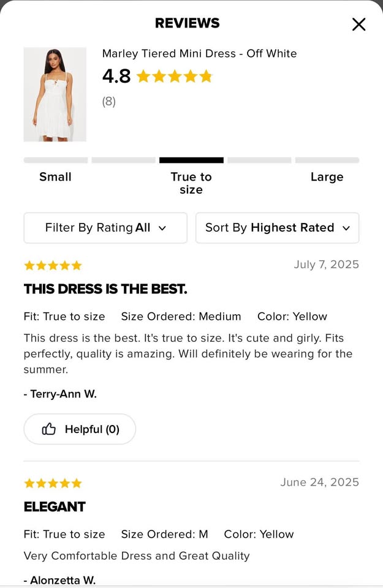Viewport: 383px width, 588px height.
Task: Click the 'THIS DRESS IS THE BEST.' heading
Action: click(105, 289)
